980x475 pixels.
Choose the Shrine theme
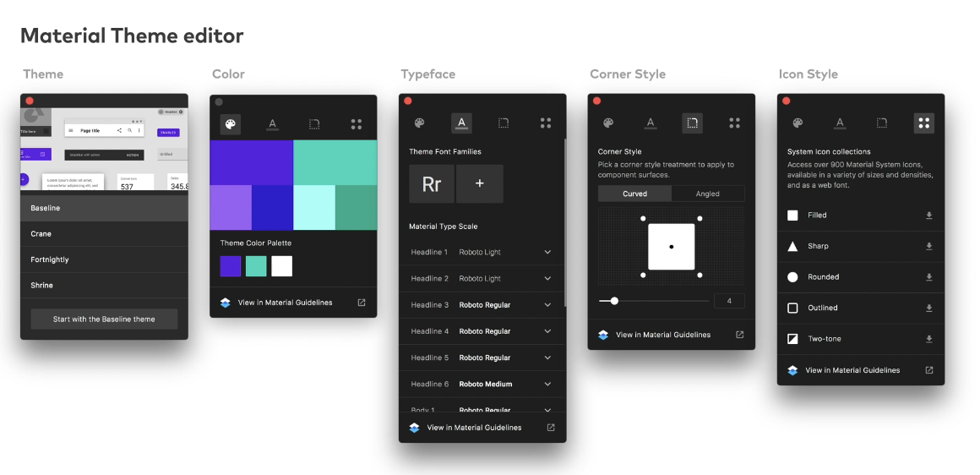pyautogui.click(x=105, y=285)
